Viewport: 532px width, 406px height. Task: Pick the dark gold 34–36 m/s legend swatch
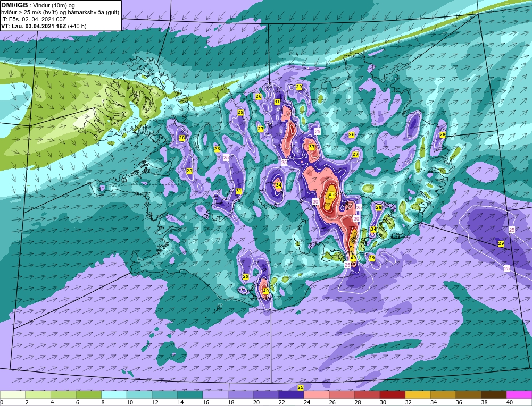pos(443,395)
